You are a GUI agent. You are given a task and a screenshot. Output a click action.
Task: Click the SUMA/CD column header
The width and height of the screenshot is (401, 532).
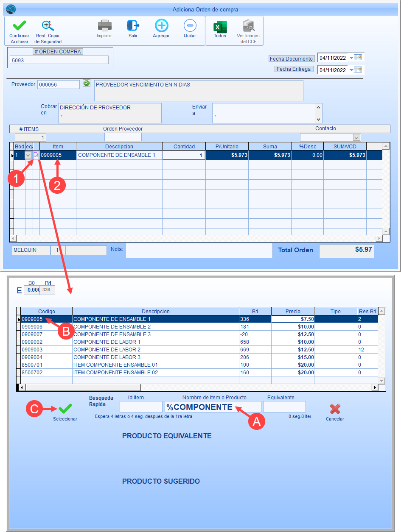coord(345,146)
